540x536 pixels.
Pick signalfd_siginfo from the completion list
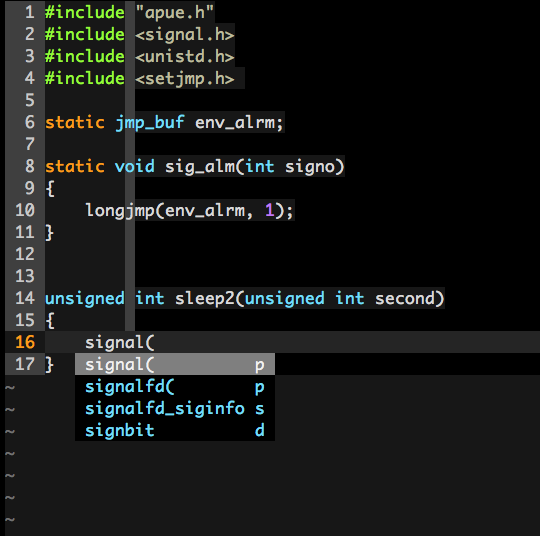coord(175,408)
